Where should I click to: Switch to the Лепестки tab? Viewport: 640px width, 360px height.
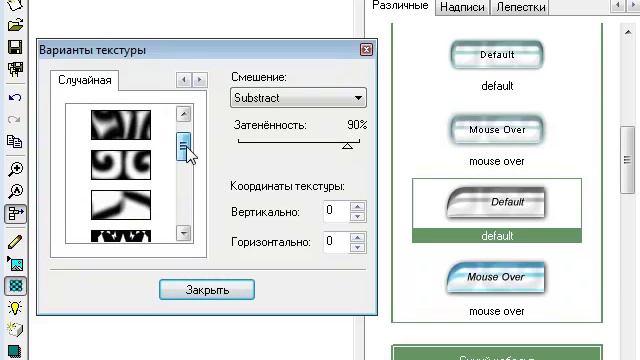pyautogui.click(x=520, y=7)
